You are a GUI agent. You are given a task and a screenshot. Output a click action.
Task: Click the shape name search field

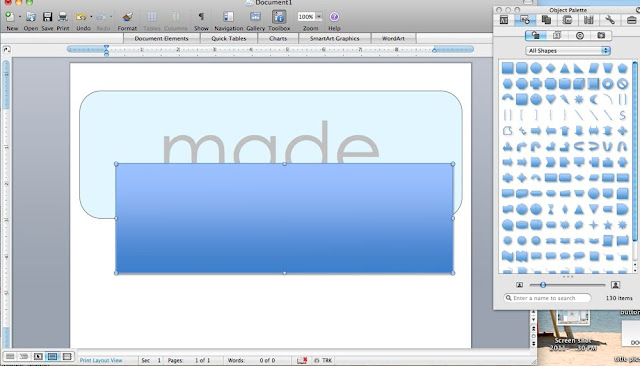(x=547, y=298)
